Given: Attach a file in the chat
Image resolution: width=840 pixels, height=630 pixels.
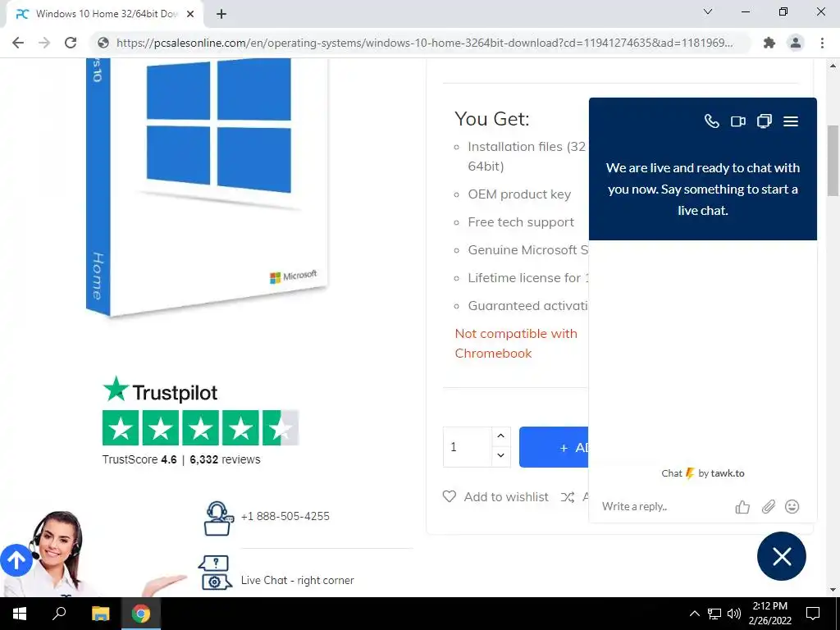Looking at the screenshot, I should 768,507.
